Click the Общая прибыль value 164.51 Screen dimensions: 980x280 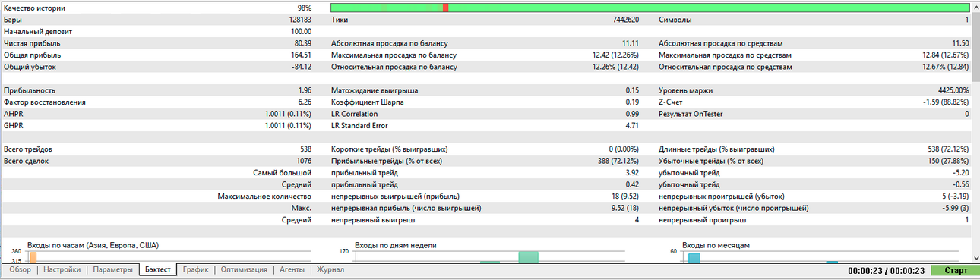coord(302,55)
